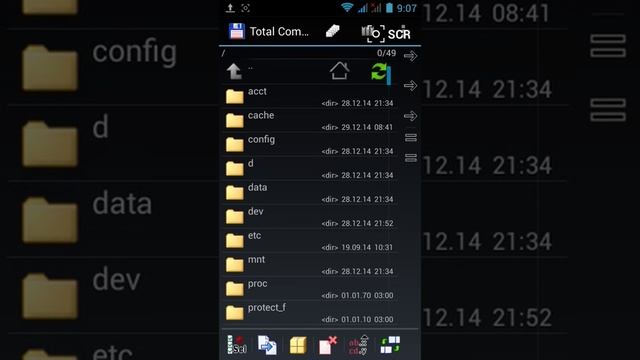Image resolution: width=640 pixels, height=360 pixels.
Task: Go up one level with the up-arrow icon
Action: 234,71
